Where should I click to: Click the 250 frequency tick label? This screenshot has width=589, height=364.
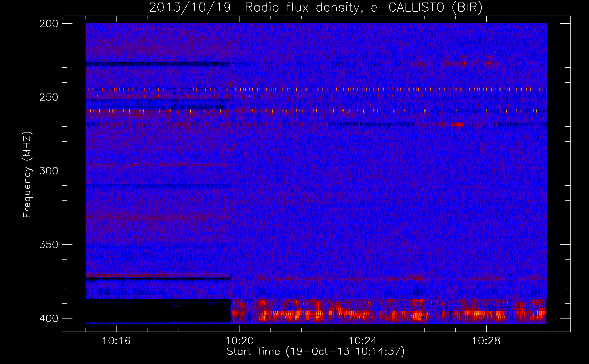click(x=49, y=97)
